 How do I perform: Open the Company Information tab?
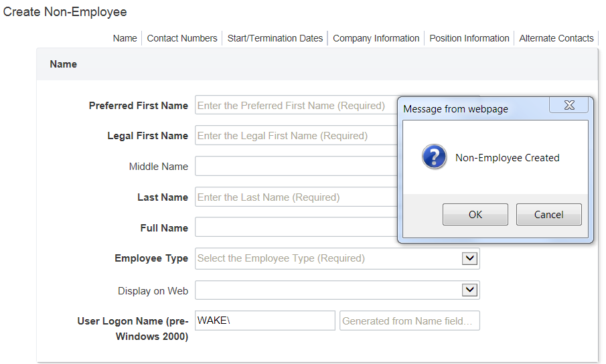376,38
